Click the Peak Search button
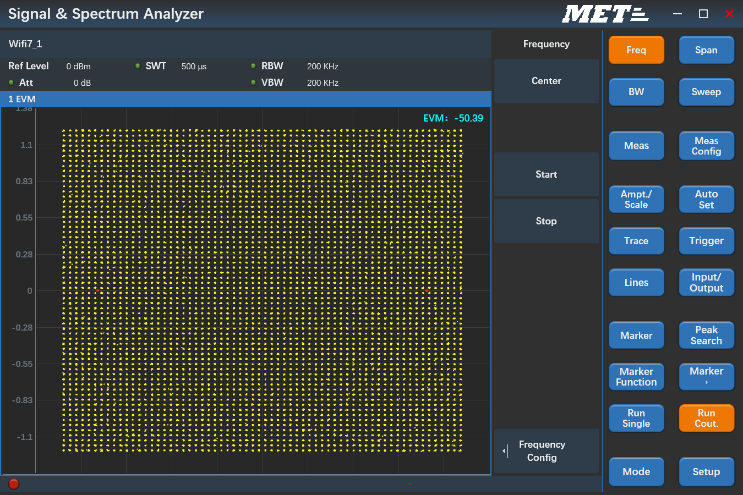The image size is (743, 495). 706,335
